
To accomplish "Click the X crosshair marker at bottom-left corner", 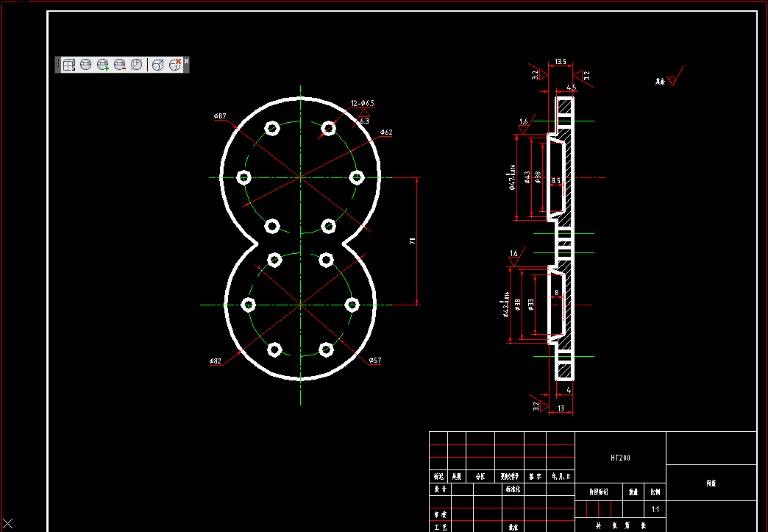I will point(8,524).
